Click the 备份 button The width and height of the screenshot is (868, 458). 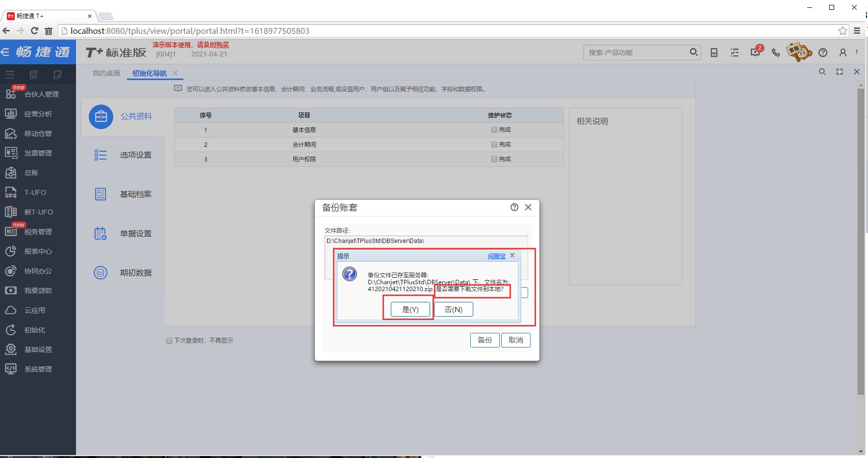(x=485, y=340)
